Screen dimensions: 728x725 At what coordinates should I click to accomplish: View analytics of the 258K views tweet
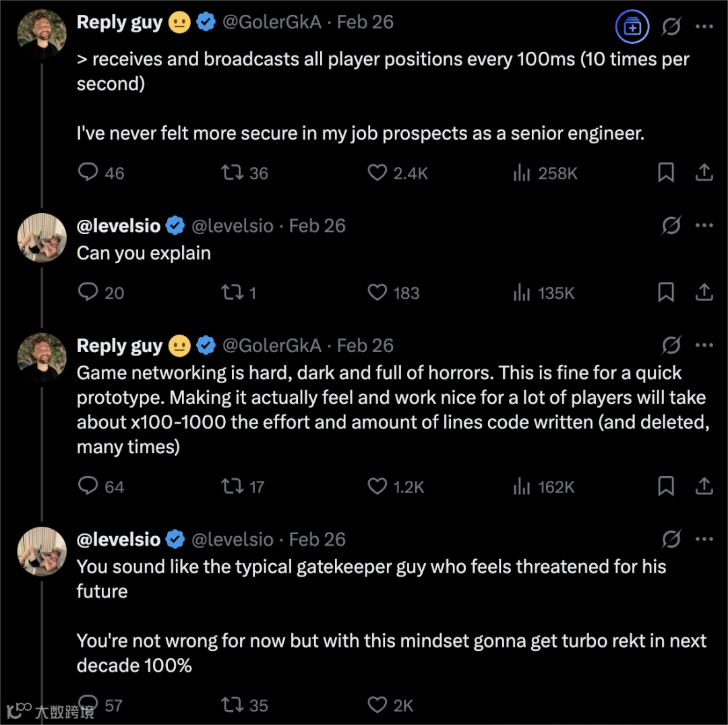(521, 173)
